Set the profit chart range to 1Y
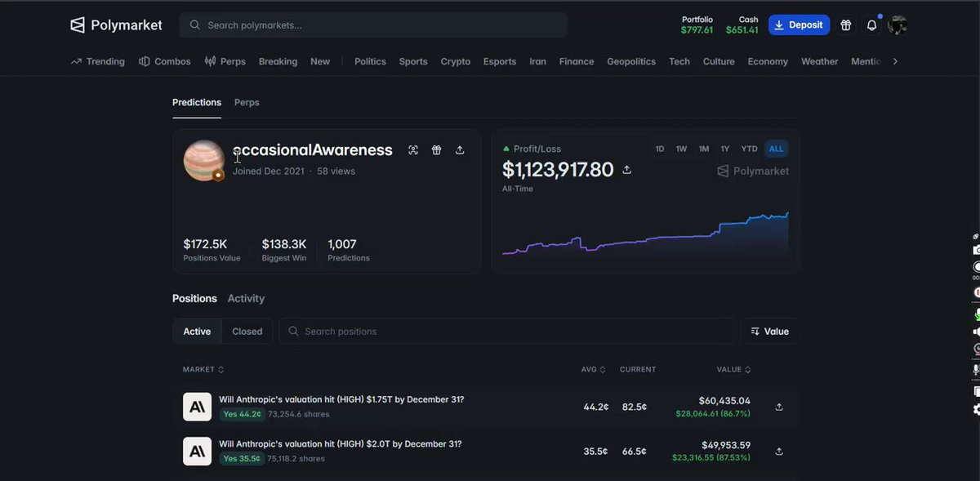The image size is (980, 481). (x=724, y=149)
